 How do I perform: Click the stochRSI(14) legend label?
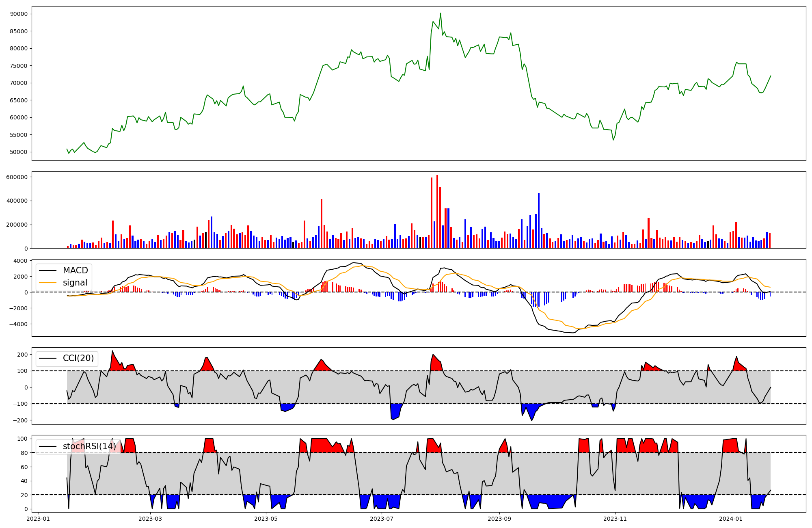tap(89, 446)
